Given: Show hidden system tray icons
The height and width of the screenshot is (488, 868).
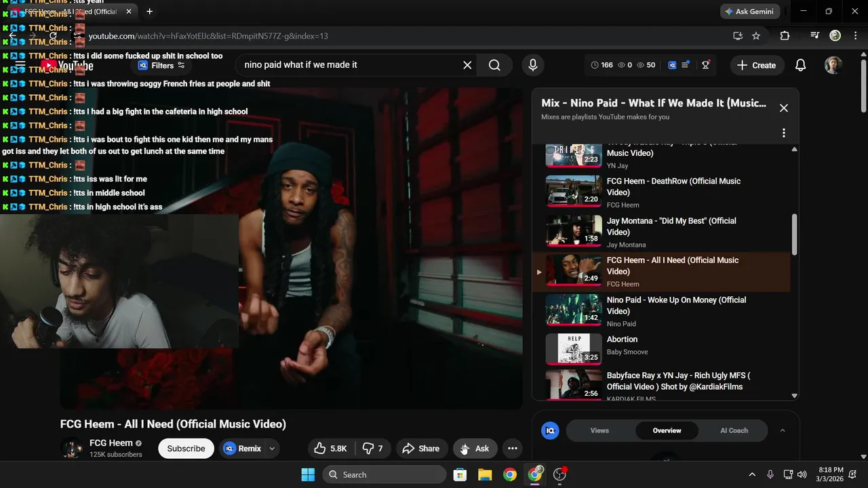Looking at the screenshot, I should pos(751,474).
